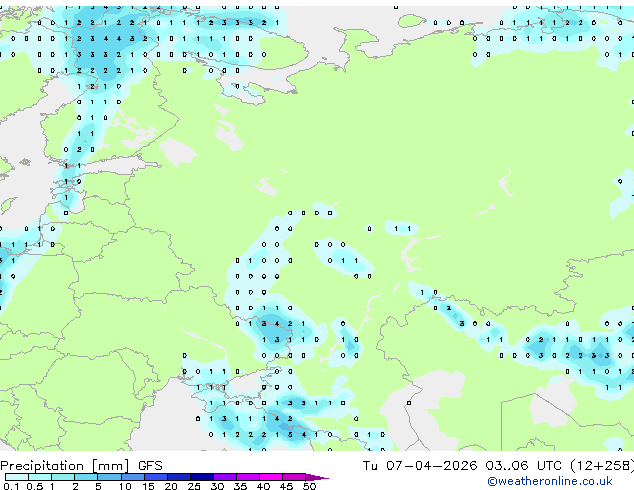
Task: Click the '15' legend label
Action: (148, 486)
